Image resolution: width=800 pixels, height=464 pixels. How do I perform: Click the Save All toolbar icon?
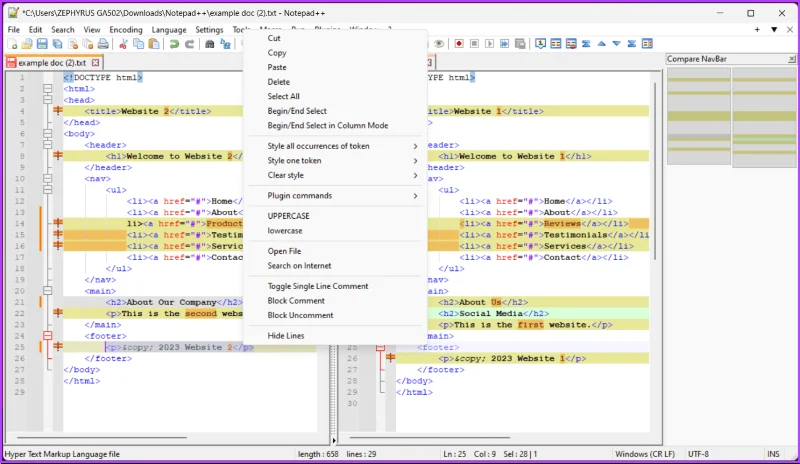coord(58,44)
